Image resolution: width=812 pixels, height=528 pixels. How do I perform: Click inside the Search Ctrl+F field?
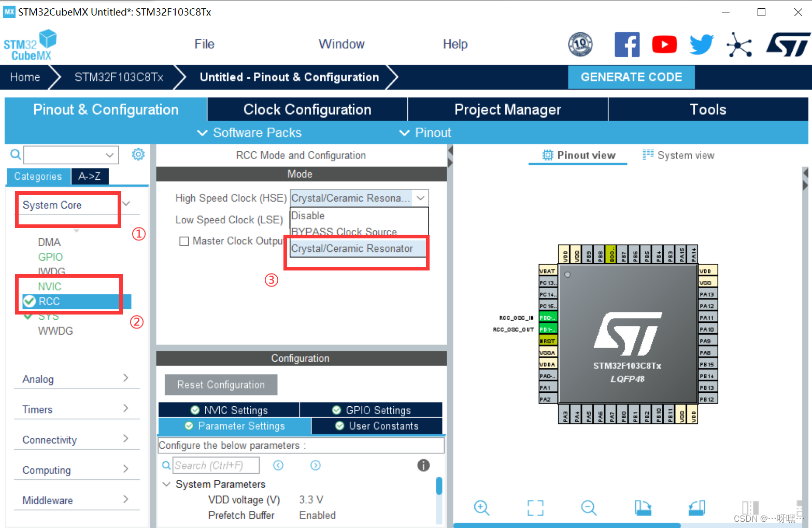[x=216, y=465]
